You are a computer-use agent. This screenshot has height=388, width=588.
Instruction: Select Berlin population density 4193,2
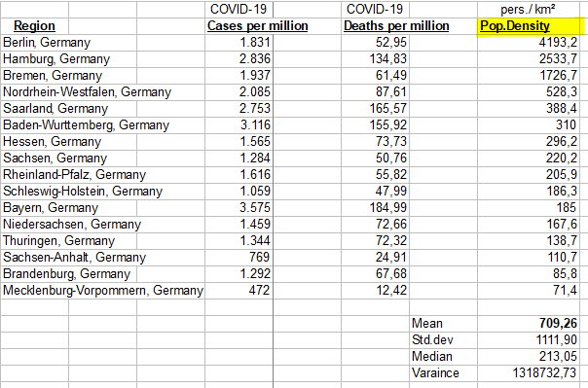558,43
